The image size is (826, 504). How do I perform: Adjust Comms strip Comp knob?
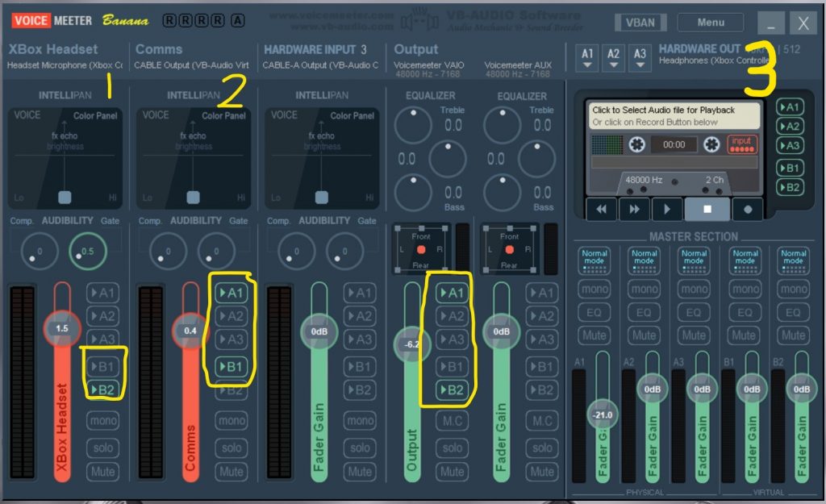pos(168,252)
